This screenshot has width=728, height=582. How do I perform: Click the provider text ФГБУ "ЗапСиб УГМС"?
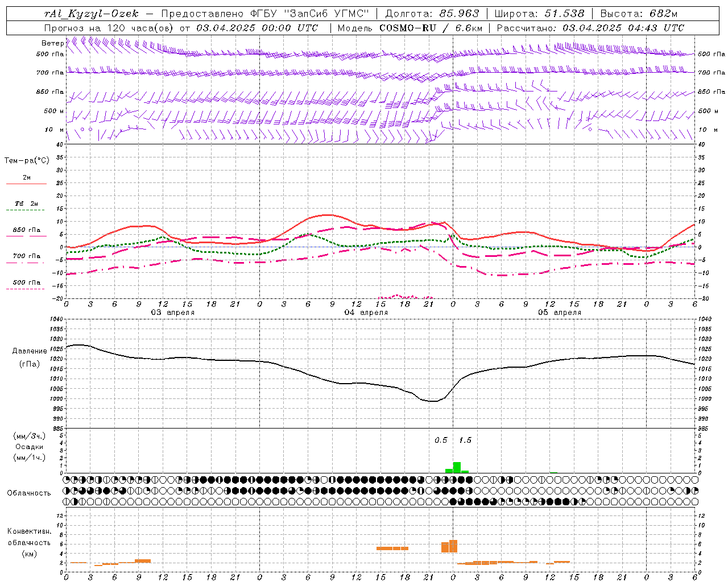[309, 14]
